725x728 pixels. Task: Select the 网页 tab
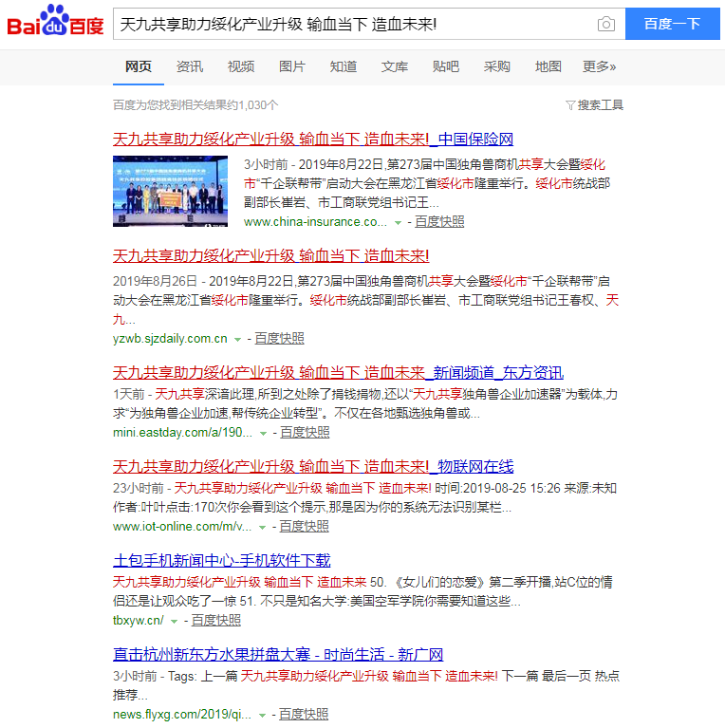(x=139, y=66)
